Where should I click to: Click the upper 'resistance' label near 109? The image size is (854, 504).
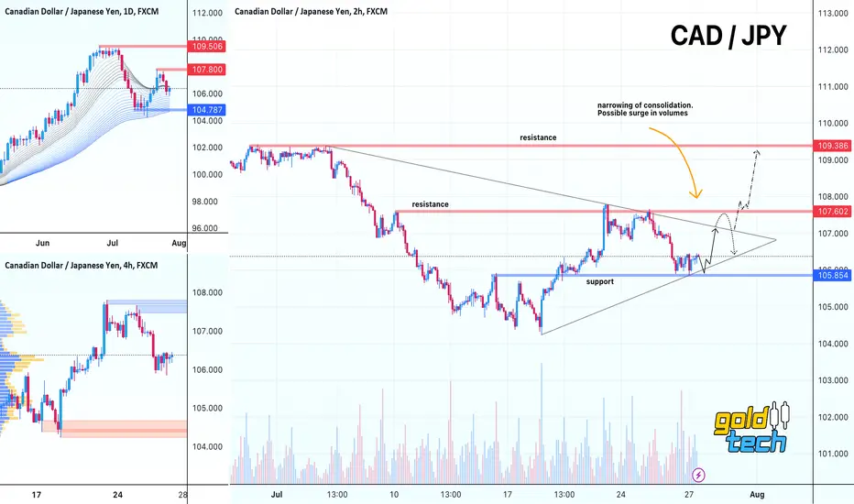click(538, 137)
